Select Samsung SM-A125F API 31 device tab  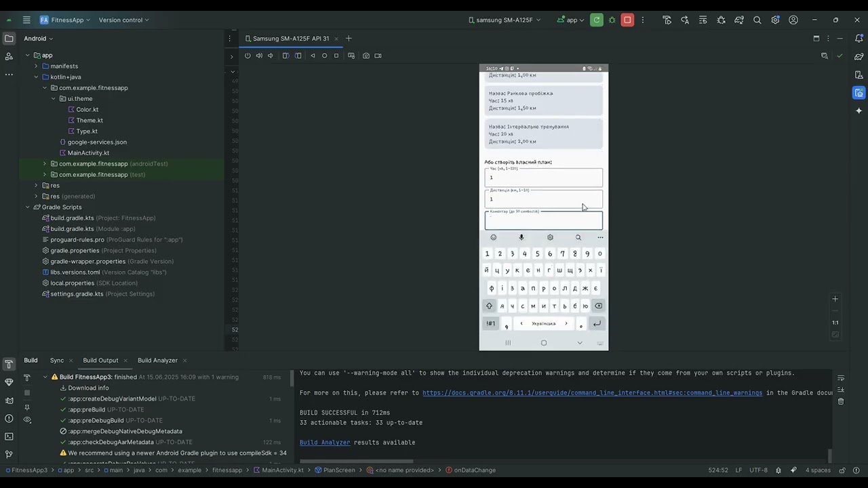(291, 39)
